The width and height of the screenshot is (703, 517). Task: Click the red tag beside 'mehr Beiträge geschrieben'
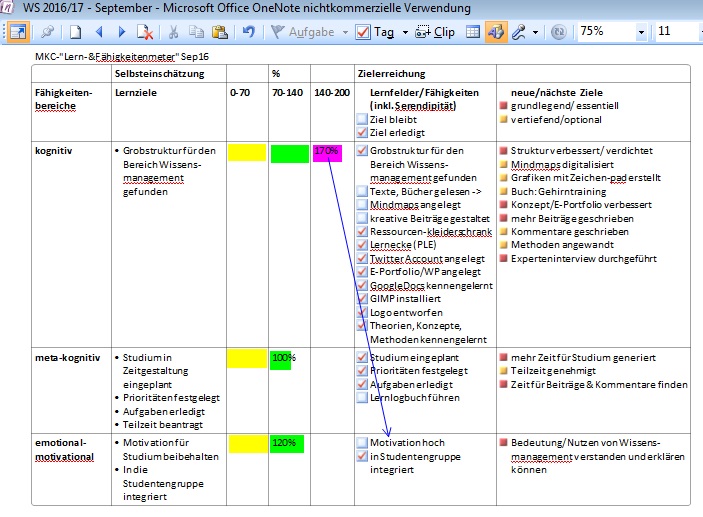pos(503,218)
